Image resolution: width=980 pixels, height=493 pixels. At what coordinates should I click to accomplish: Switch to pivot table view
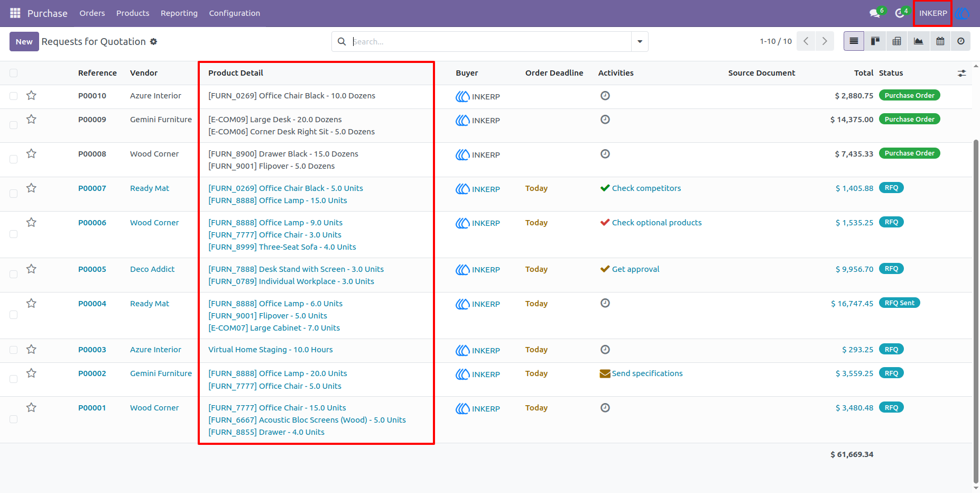click(897, 41)
